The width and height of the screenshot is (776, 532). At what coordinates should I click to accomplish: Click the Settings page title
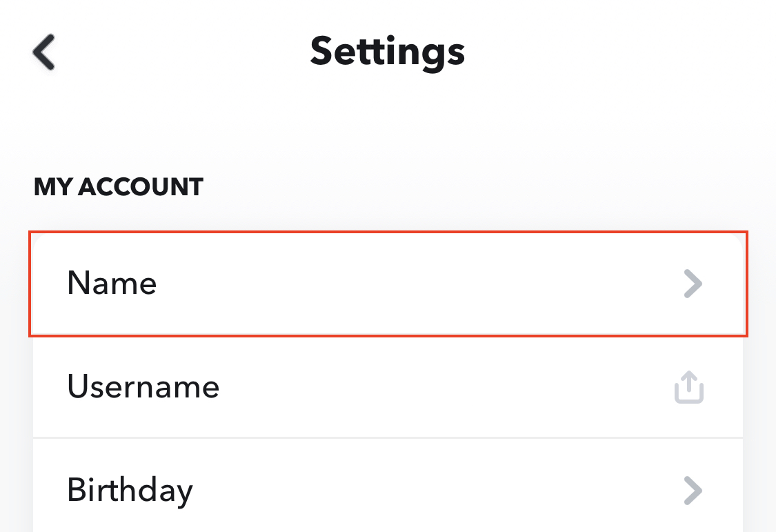pyautogui.click(x=388, y=52)
